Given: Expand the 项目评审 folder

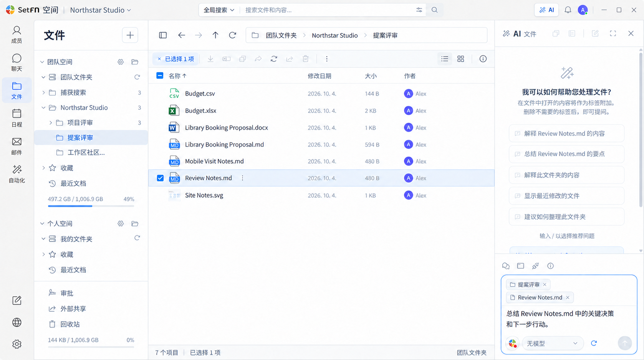Looking at the screenshot, I should [x=51, y=123].
